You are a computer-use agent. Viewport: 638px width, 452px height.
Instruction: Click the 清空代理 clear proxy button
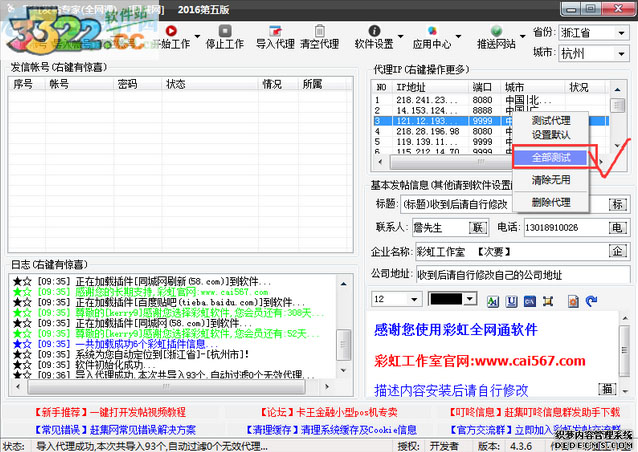(319, 44)
